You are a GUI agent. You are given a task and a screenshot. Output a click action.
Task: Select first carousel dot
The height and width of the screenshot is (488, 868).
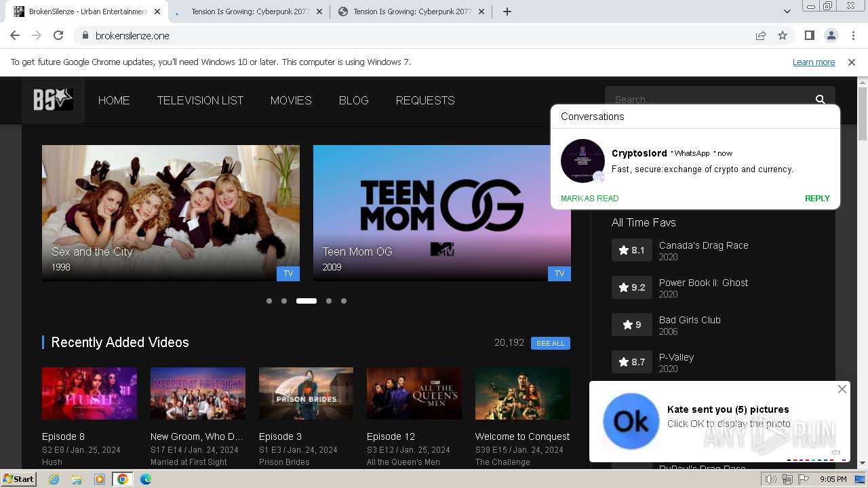[x=269, y=301]
